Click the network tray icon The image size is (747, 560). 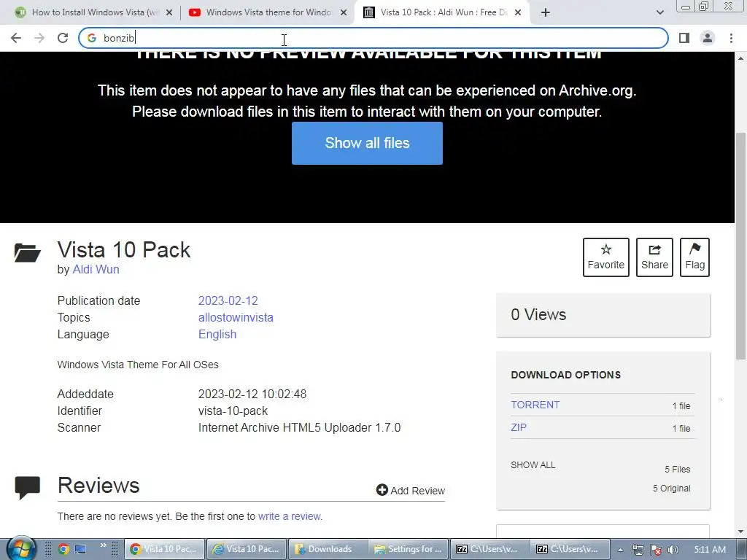click(x=638, y=550)
